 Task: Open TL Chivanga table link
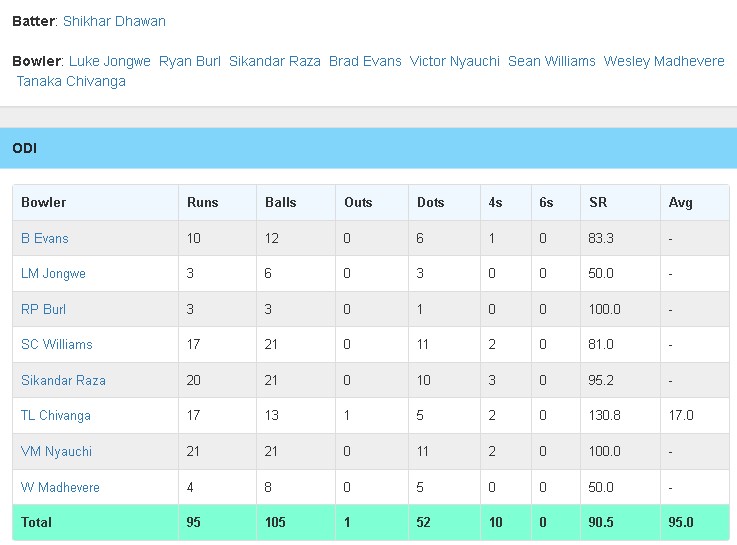[56, 415]
